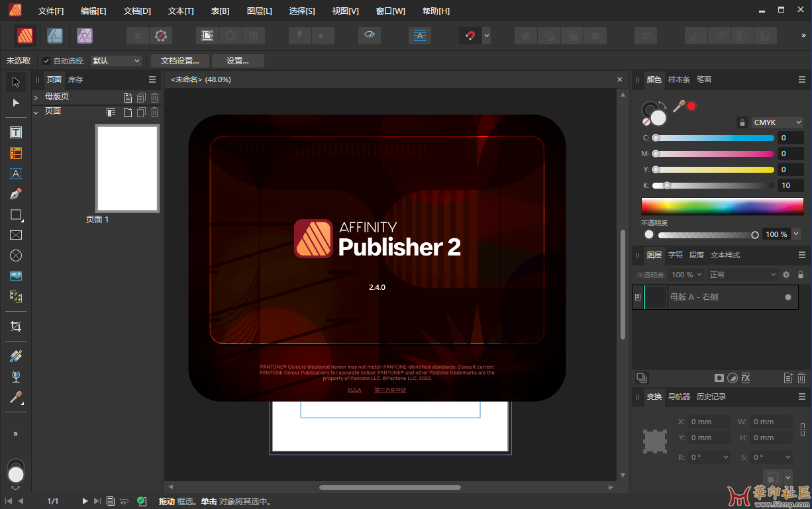Add an adjustment layer icon
Viewport: 812px width, 509px height.
732,378
